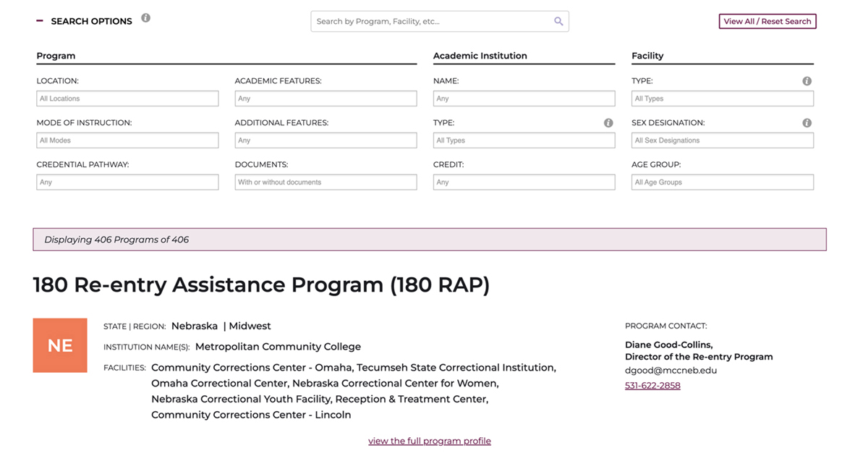Click info icon next to Search Options
This screenshot has width=868, height=456.
145,18
